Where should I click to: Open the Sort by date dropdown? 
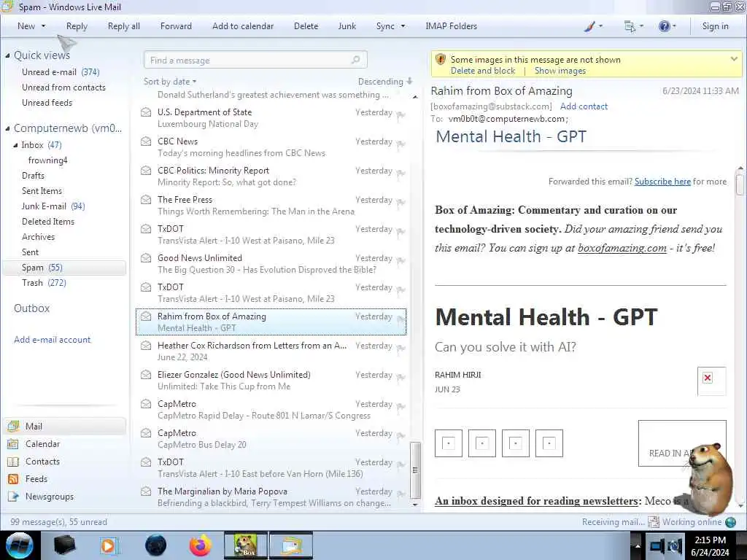[x=170, y=82]
